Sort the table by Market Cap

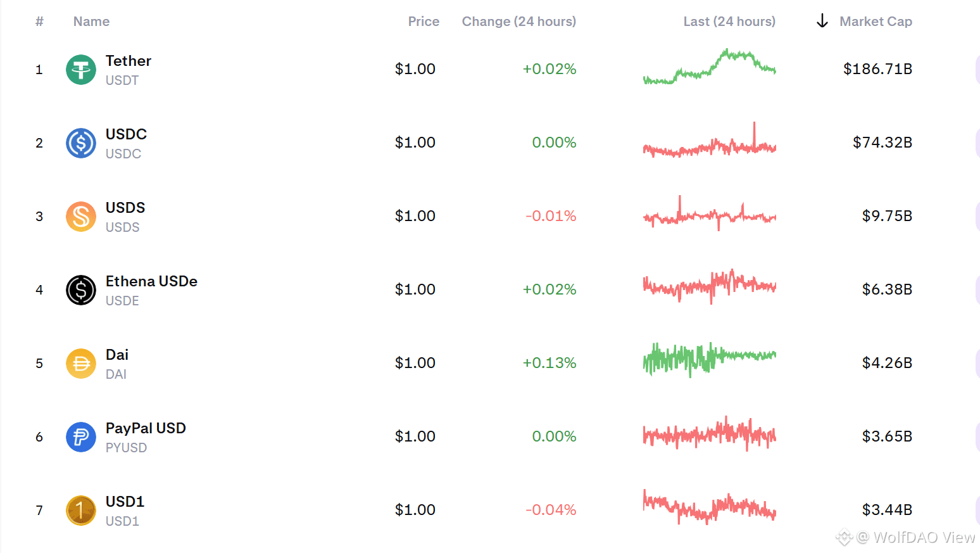click(x=876, y=22)
